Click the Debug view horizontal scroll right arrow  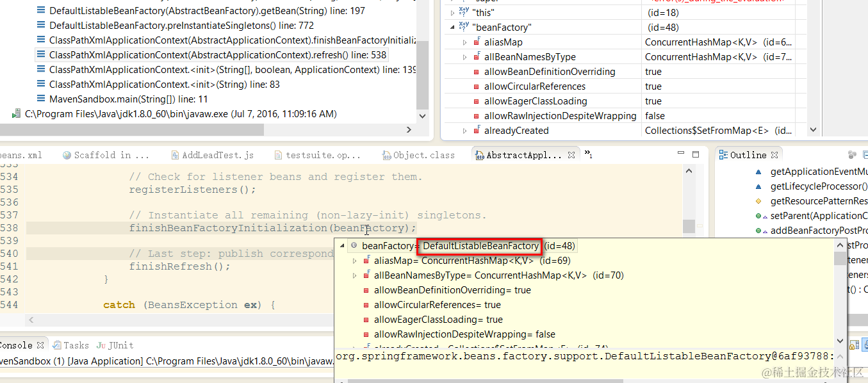click(409, 130)
